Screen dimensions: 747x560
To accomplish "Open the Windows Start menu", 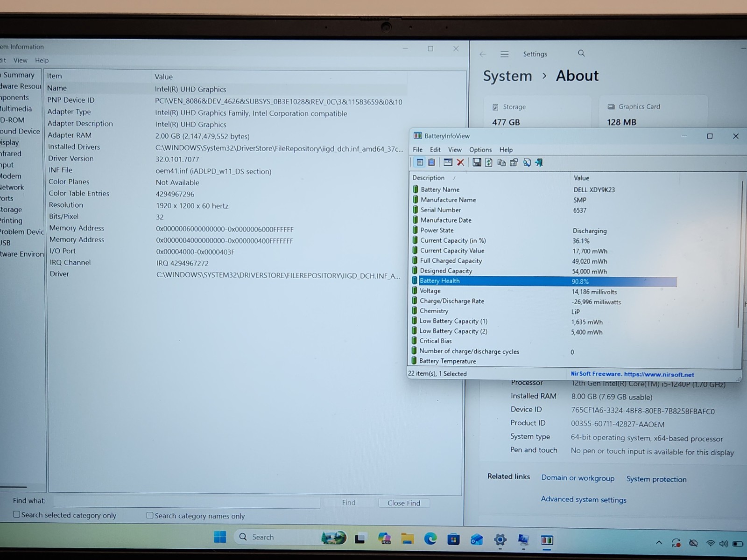I will [220, 537].
